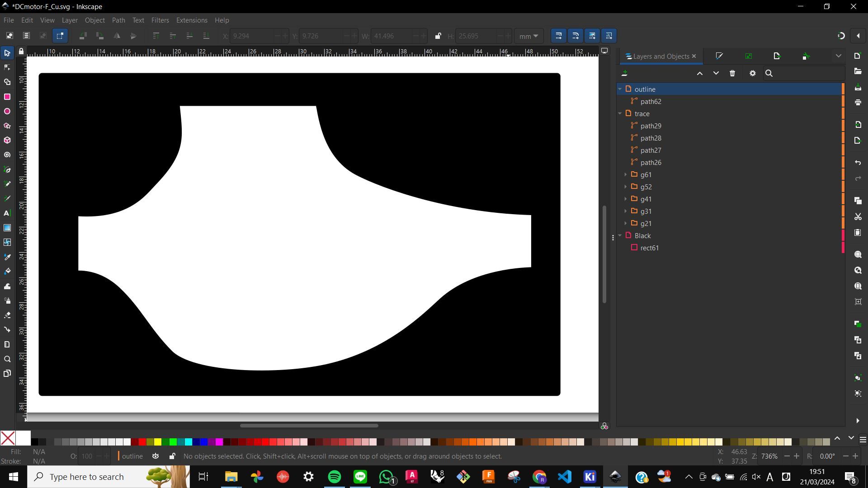Screen dimensions: 868x488
Task: Select rect61 in the layers list
Action: pos(730,248)
